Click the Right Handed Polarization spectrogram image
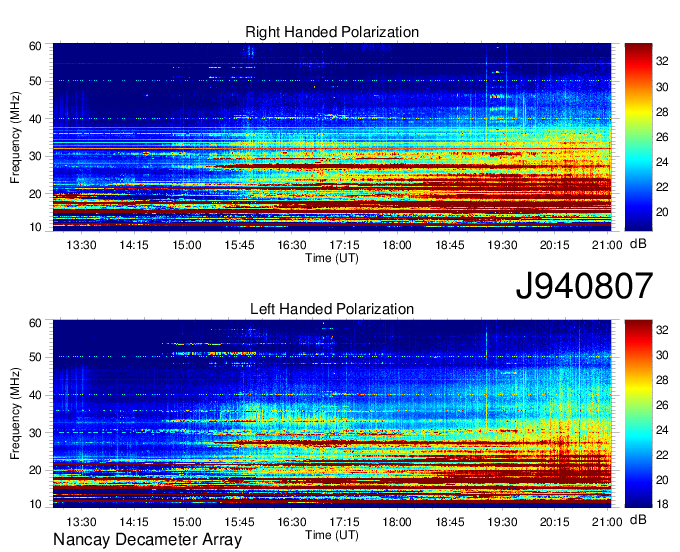680x552 pixels. pyautogui.click(x=332, y=137)
